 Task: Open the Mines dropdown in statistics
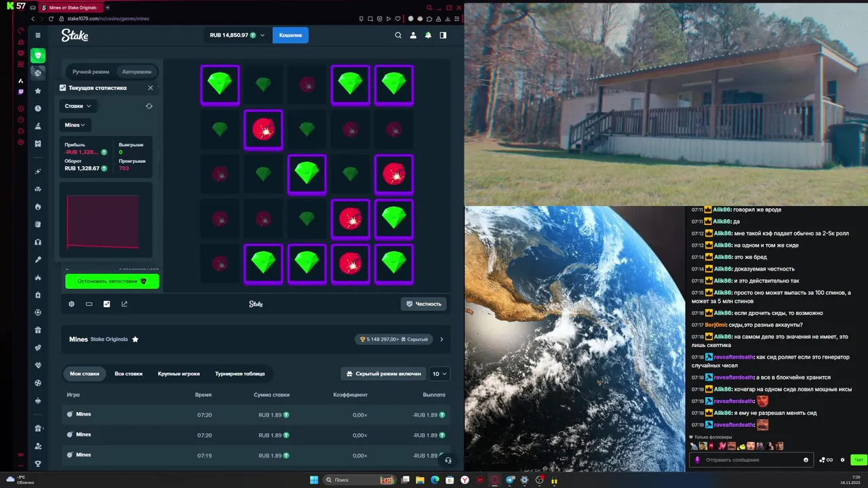(x=75, y=125)
